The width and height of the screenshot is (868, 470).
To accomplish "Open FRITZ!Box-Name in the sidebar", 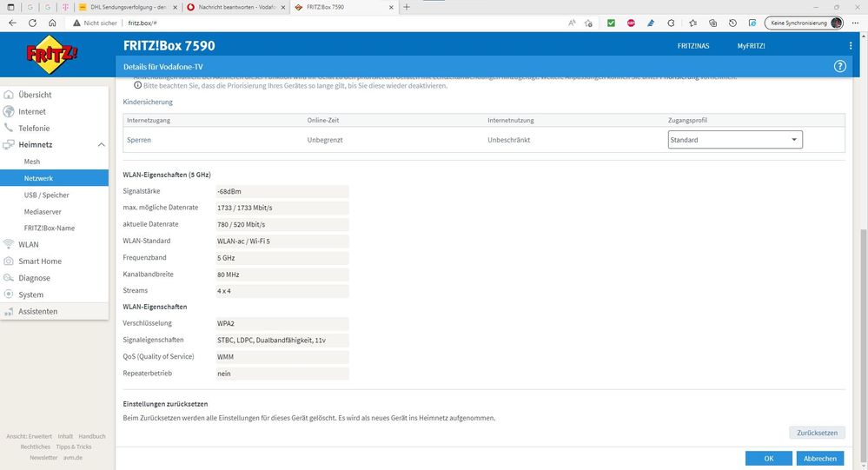I will (x=50, y=228).
